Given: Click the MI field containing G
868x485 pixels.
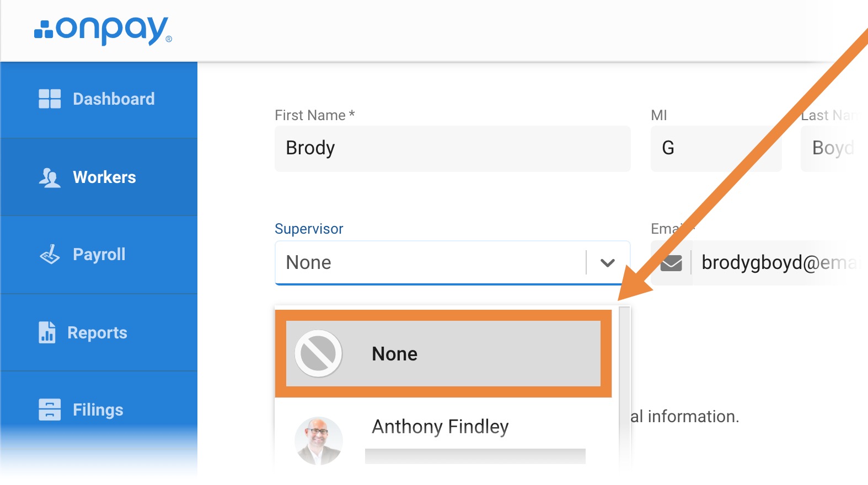Looking at the screenshot, I should click(716, 149).
